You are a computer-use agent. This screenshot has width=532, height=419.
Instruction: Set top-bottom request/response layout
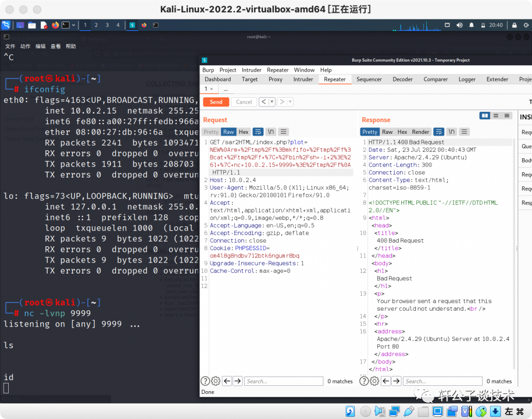click(x=496, y=116)
